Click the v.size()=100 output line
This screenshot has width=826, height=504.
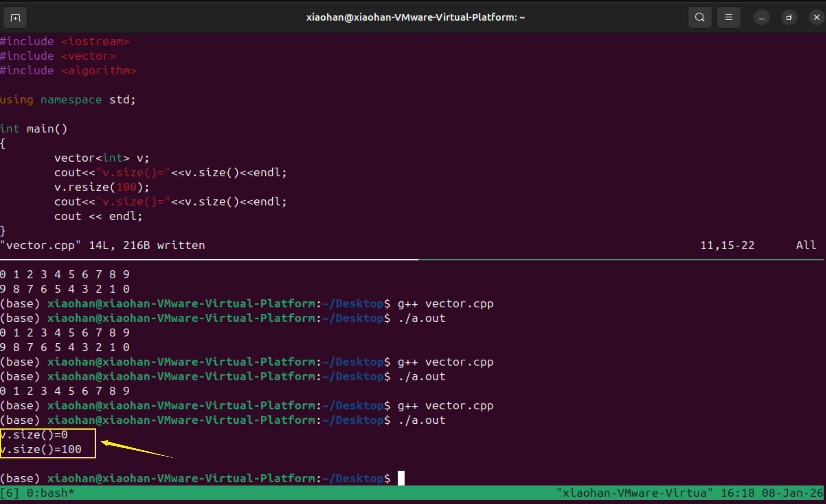tap(41, 449)
